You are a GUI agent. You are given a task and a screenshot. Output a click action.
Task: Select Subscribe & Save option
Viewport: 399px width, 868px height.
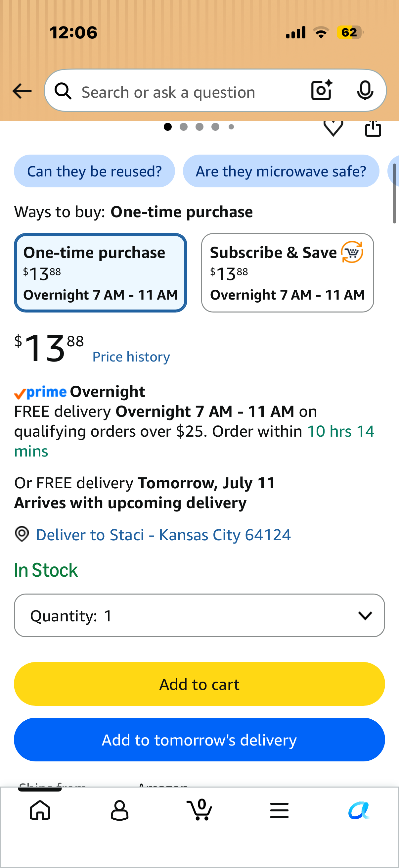pos(288,272)
